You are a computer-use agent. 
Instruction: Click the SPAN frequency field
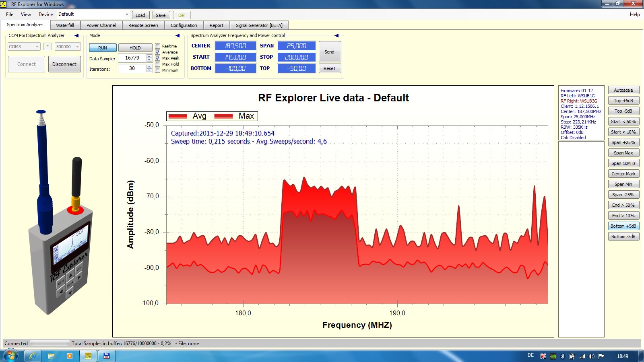click(297, 46)
